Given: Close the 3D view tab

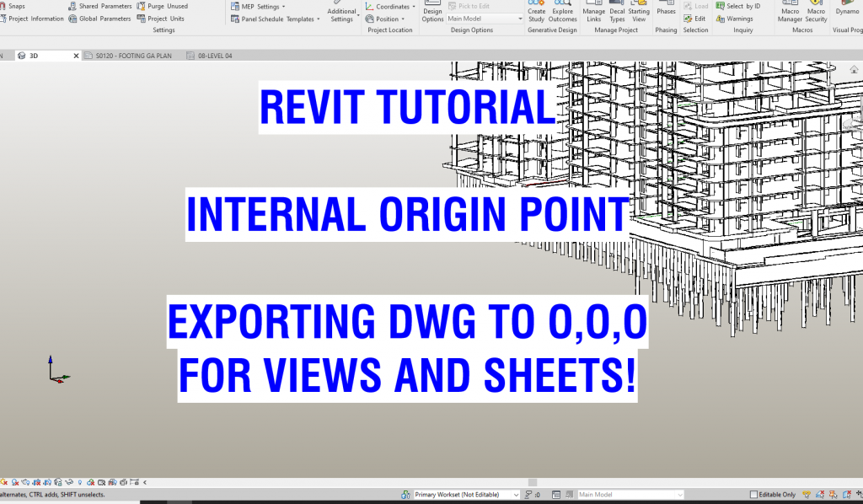Looking at the screenshot, I should (x=76, y=56).
